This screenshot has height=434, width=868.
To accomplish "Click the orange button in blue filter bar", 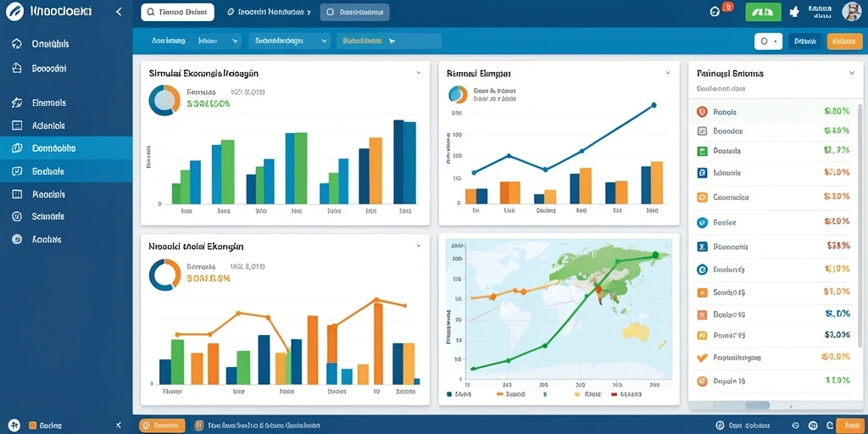I will 844,41.
